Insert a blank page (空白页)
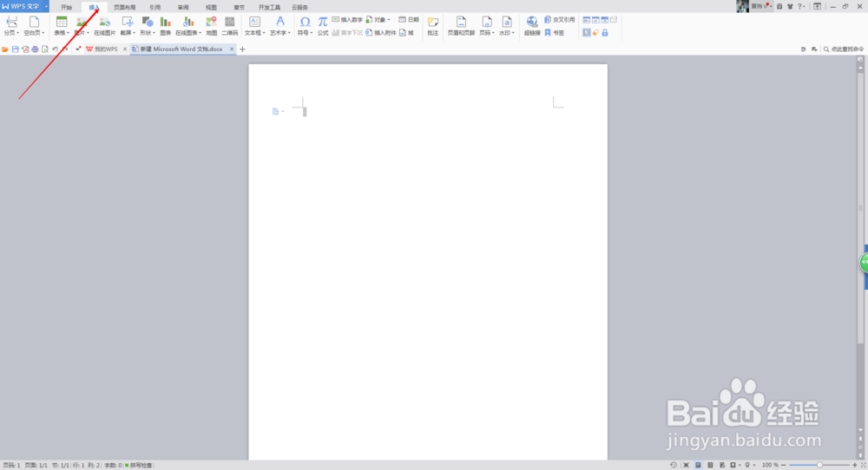 (34, 26)
